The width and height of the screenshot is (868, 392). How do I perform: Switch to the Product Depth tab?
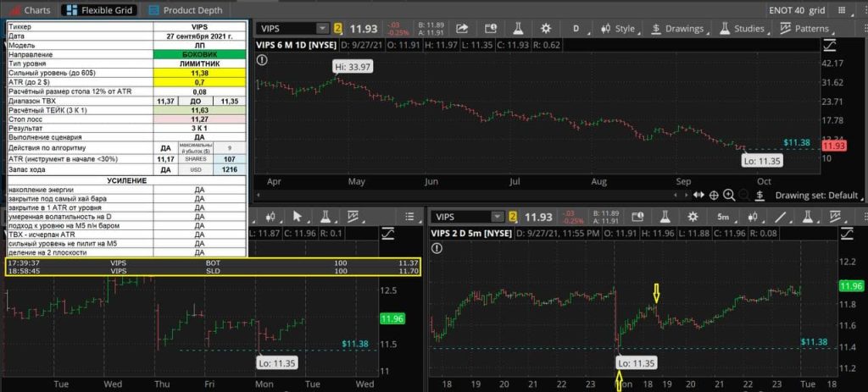point(186,10)
